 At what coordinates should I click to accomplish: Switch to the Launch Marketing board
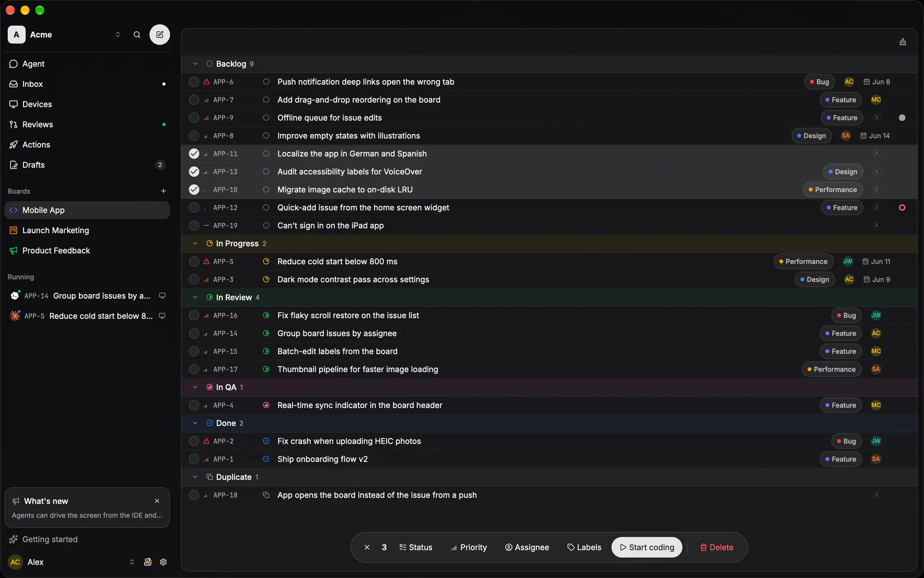87,230
